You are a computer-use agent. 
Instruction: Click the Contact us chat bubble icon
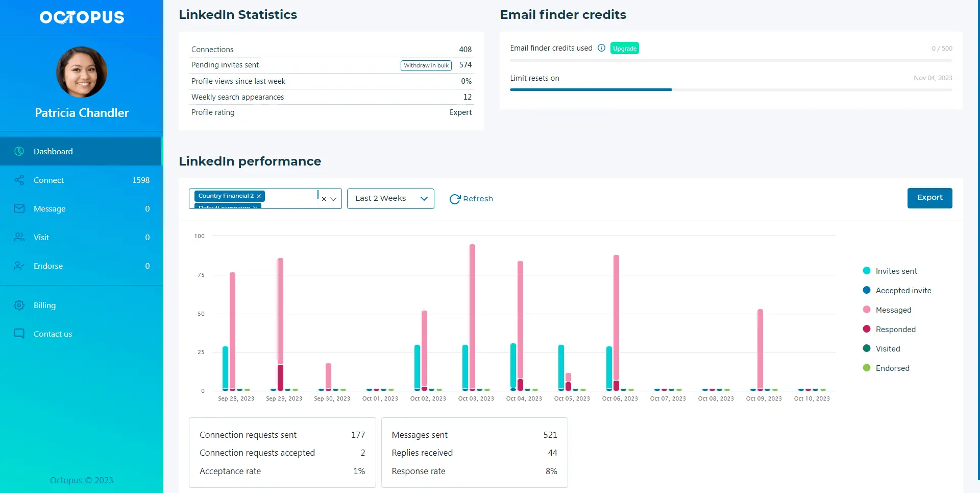point(19,334)
